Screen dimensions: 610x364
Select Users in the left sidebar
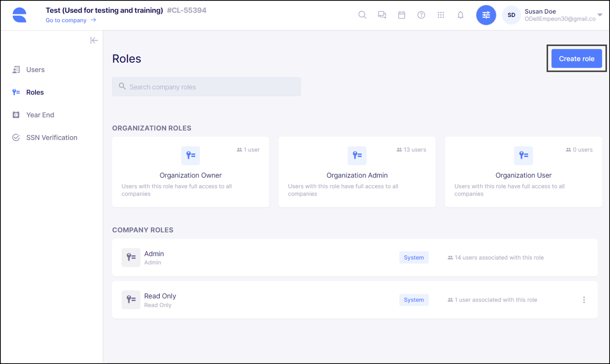[x=35, y=69]
